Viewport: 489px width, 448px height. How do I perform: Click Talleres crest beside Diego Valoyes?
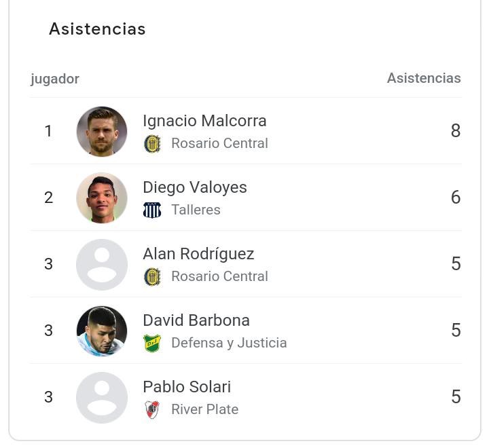click(x=152, y=210)
